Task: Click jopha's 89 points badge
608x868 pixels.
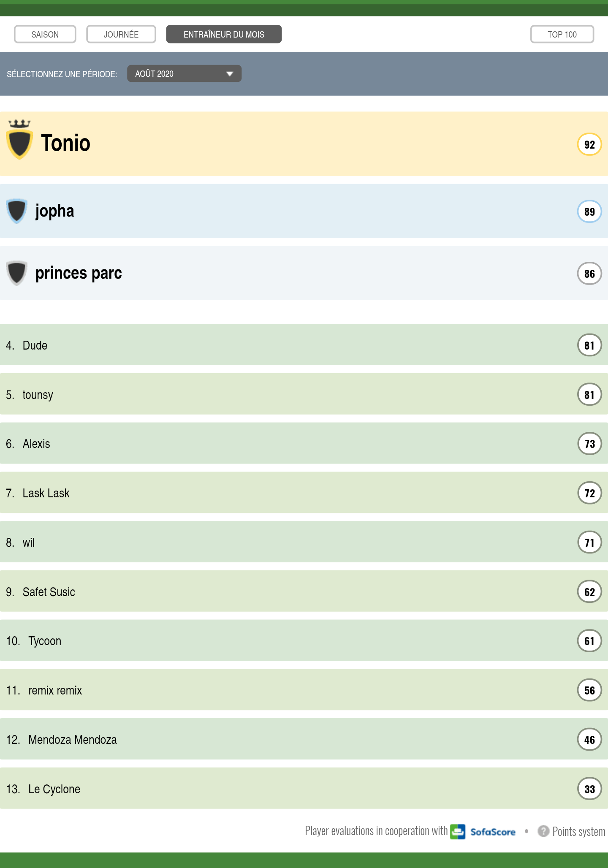Action: 589,211
